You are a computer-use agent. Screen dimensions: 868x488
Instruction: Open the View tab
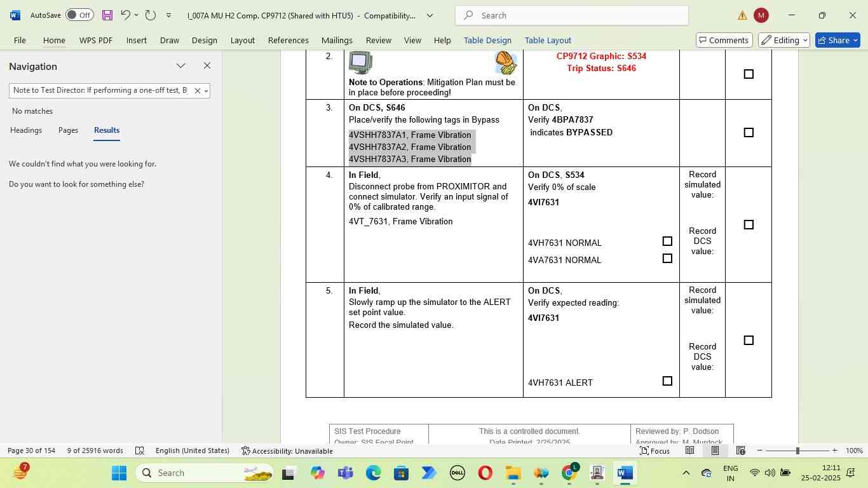tap(412, 40)
